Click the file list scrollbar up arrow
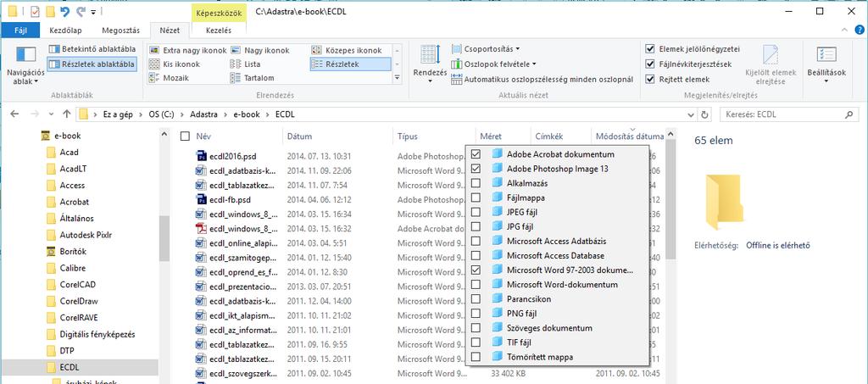Screen dimensions: 868x384 [670, 135]
